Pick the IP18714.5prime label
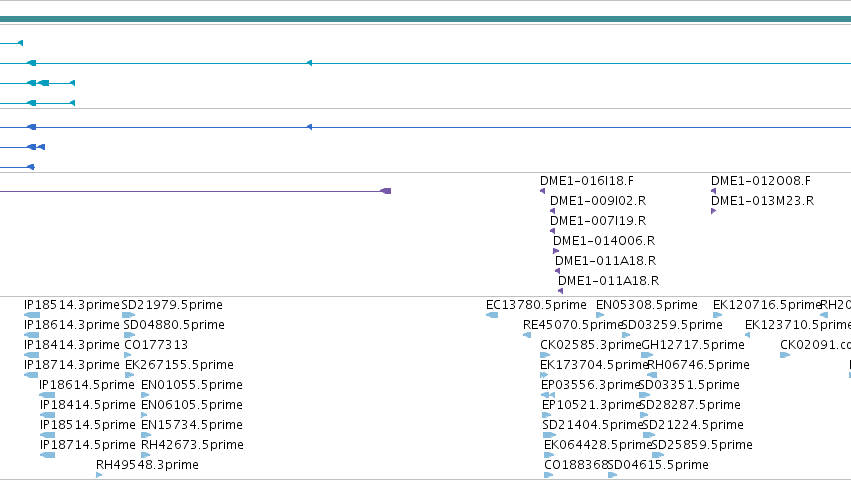This screenshot has height=480, width=851. 87,445
